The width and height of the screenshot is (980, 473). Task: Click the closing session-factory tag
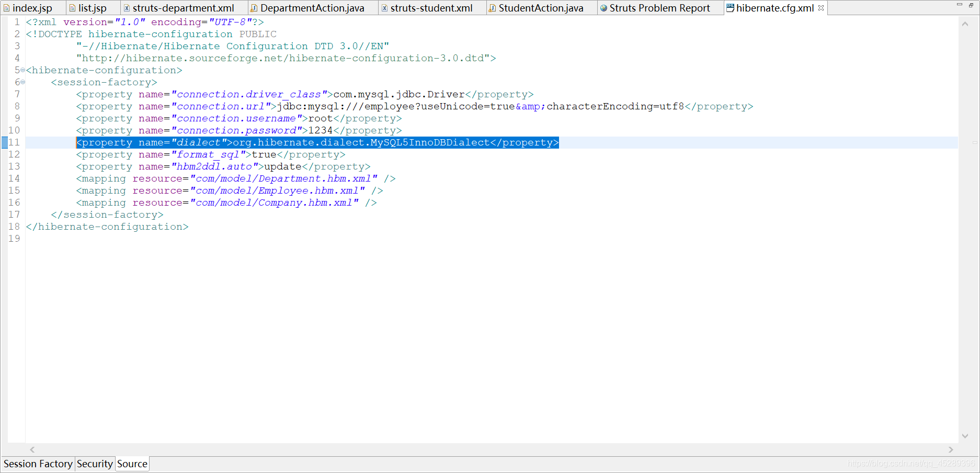tap(107, 215)
